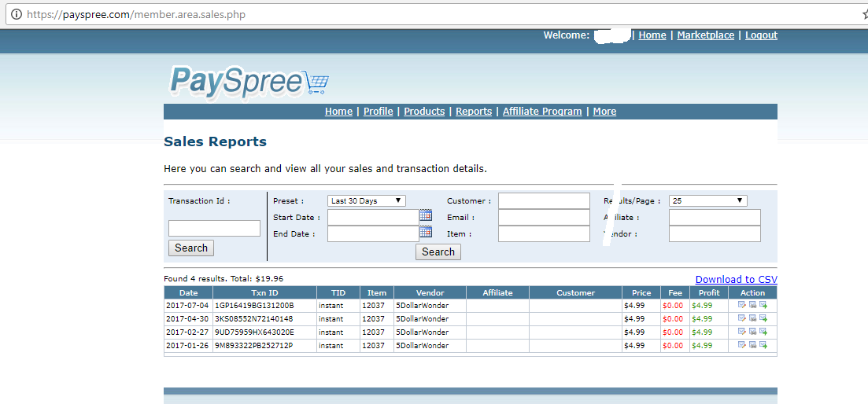
Task: Click envelope-pencil icon for the 2017-02-27 sale
Action: [742, 332]
